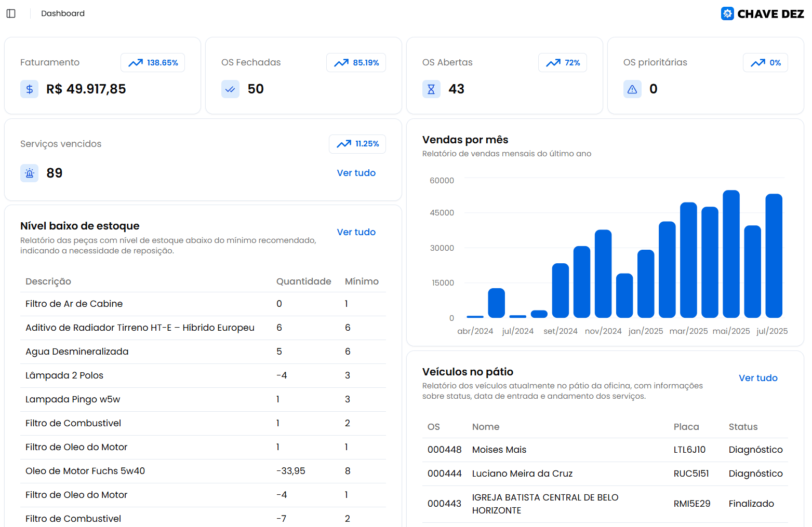
Task: Select the tallest bar in Vendas por mês
Action: click(731, 254)
